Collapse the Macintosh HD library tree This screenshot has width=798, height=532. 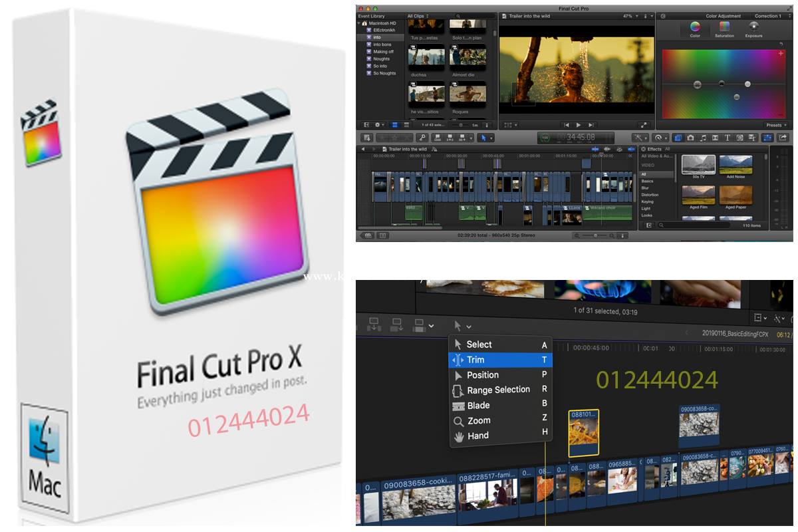tap(359, 23)
